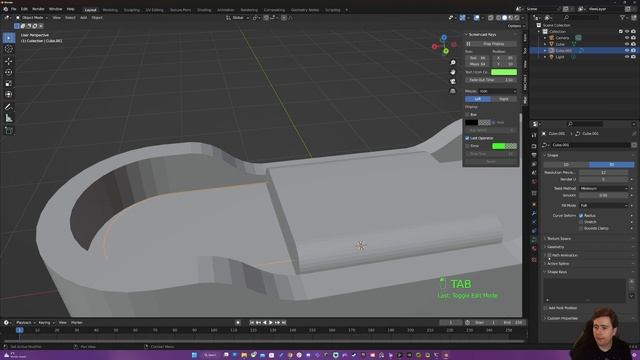Open the Add menu in viewport header
Viewport: 640px width, 360px height.
point(83,18)
